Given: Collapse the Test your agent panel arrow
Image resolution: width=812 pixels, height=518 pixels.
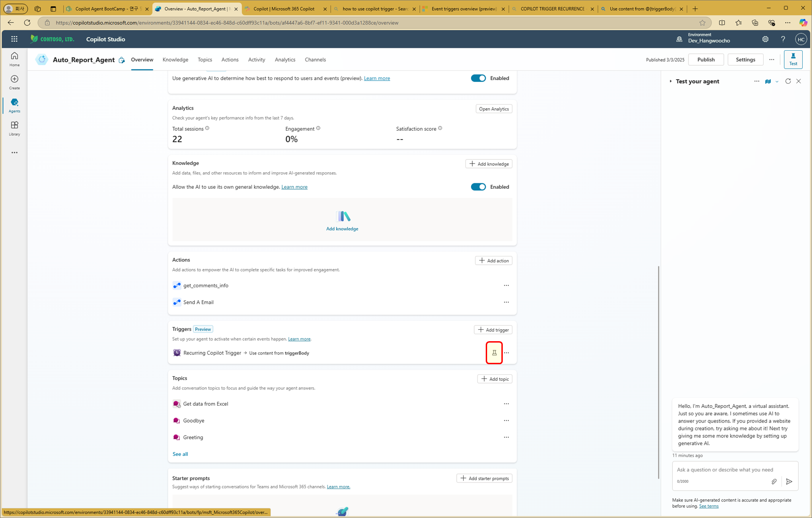Looking at the screenshot, I should [x=671, y=81].
